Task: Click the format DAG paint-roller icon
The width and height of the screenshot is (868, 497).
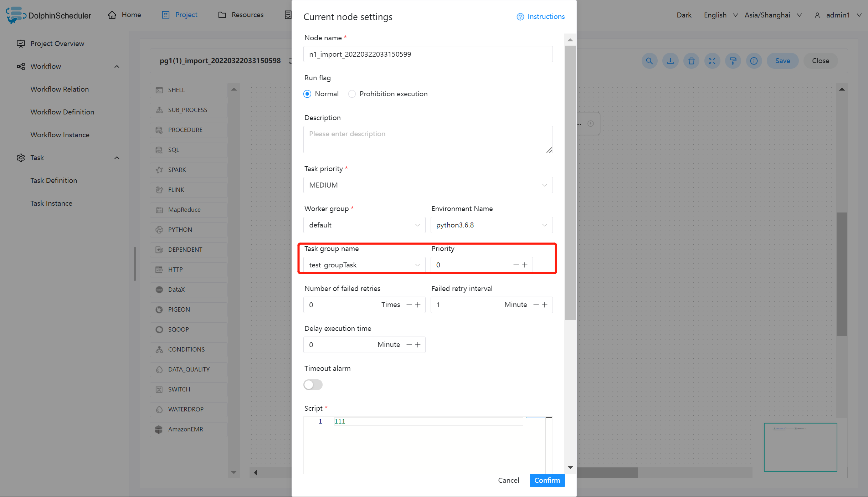Action: 733,61
